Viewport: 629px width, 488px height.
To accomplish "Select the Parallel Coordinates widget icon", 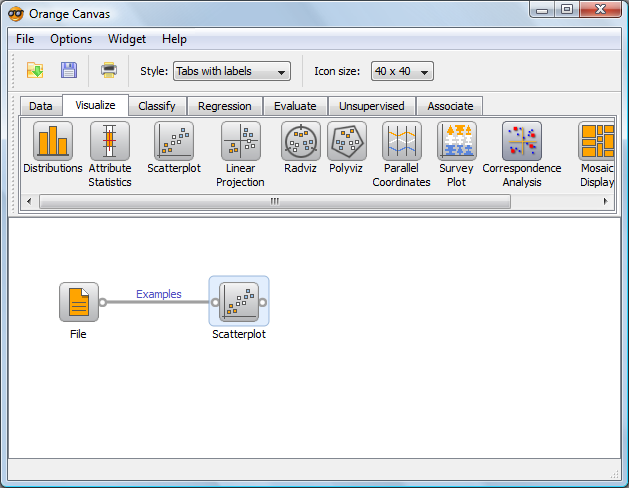I will [x=402, y=142].
